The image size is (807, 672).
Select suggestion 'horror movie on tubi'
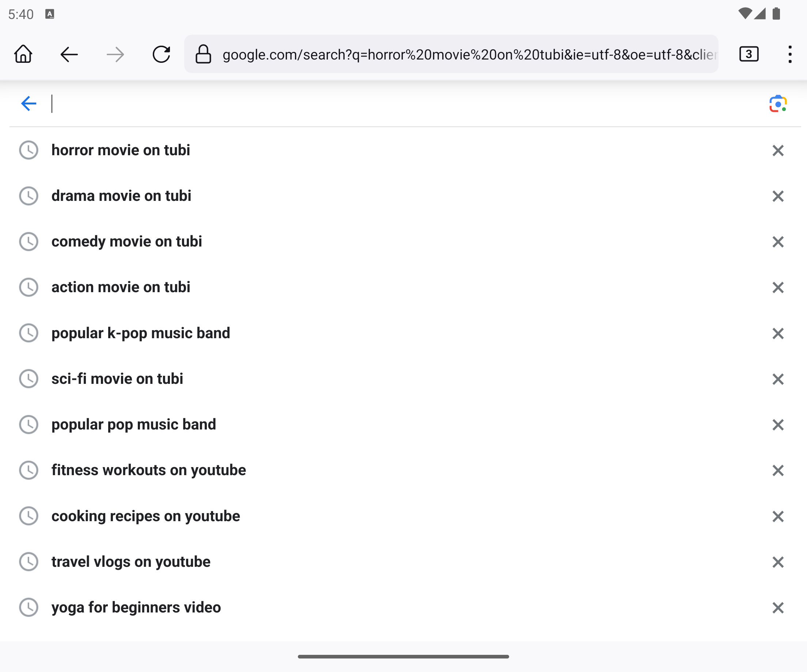pyautogui.click(x=403, y=150)
